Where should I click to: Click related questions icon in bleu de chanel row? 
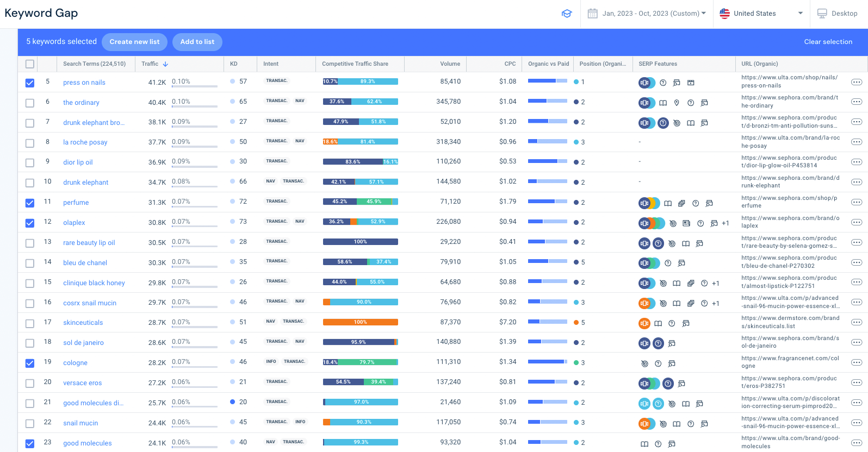tap(668, 263)
